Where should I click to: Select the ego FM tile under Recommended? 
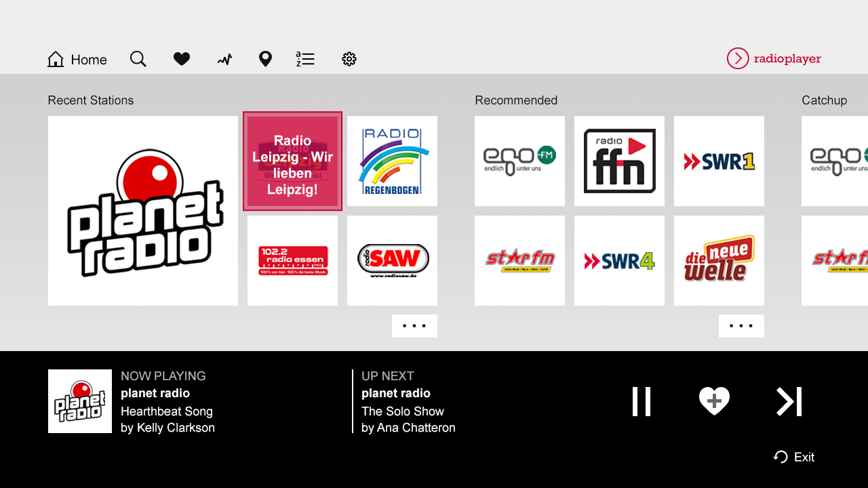point(519,161)
